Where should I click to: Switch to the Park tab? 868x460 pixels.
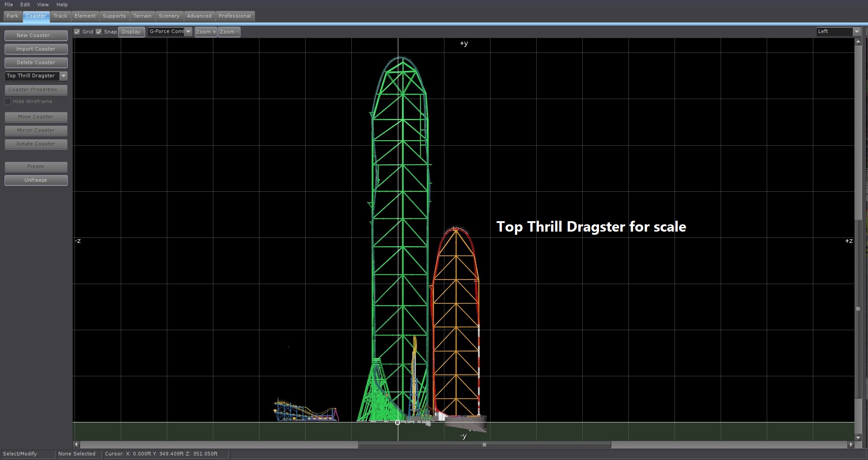tap(13, 16)
